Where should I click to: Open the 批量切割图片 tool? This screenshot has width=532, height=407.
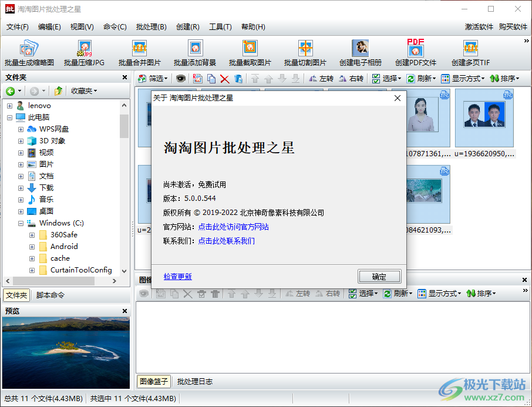(305, 52)
